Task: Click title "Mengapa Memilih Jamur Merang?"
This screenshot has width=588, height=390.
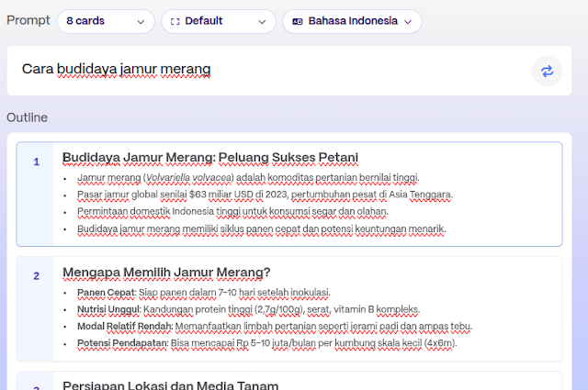Action: coord(166,273)
